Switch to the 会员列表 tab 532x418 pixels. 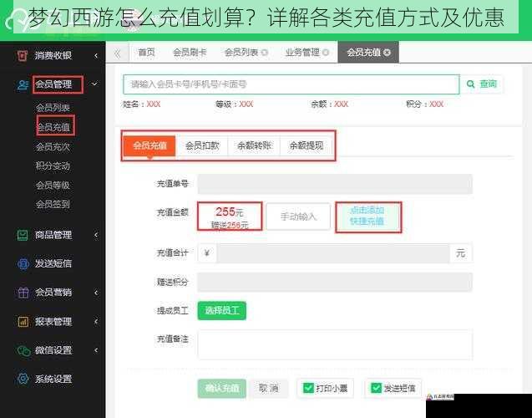(x=241, y=53)
